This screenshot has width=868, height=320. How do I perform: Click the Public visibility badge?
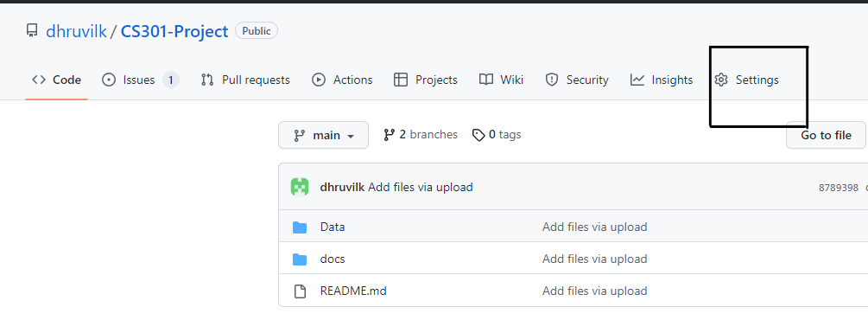pos(257,31)
